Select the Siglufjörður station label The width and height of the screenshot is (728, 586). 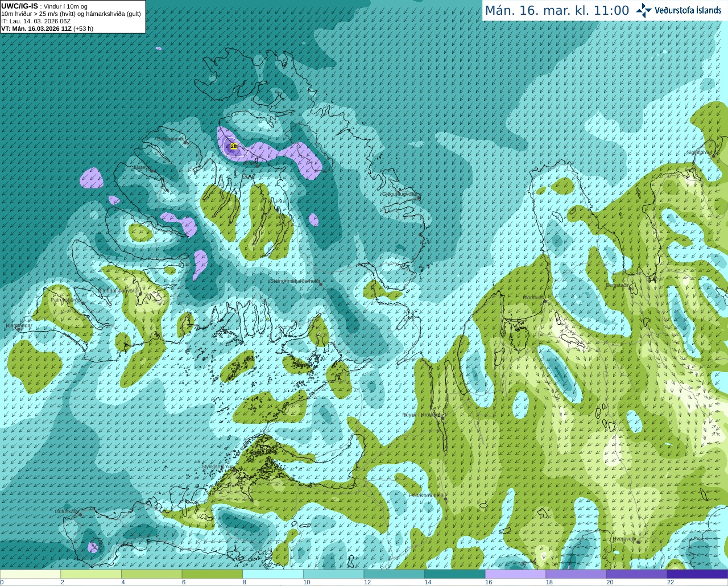tap(699, 152)
